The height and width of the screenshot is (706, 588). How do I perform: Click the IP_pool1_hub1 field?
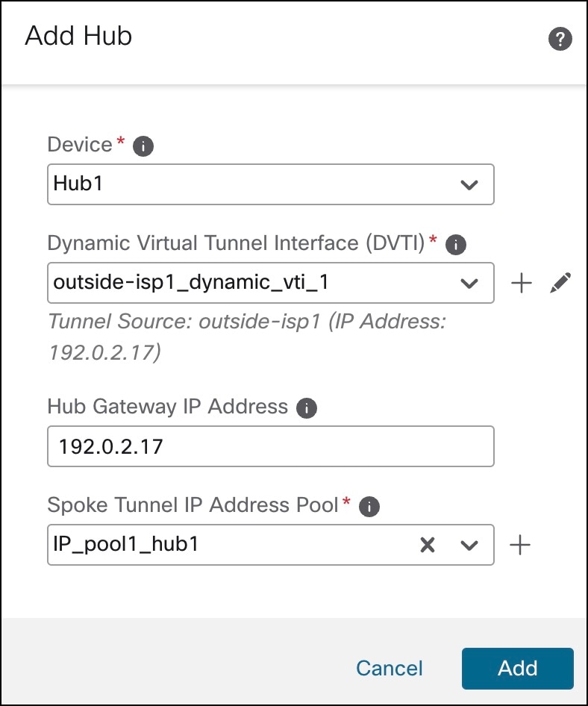coord(224,545)
